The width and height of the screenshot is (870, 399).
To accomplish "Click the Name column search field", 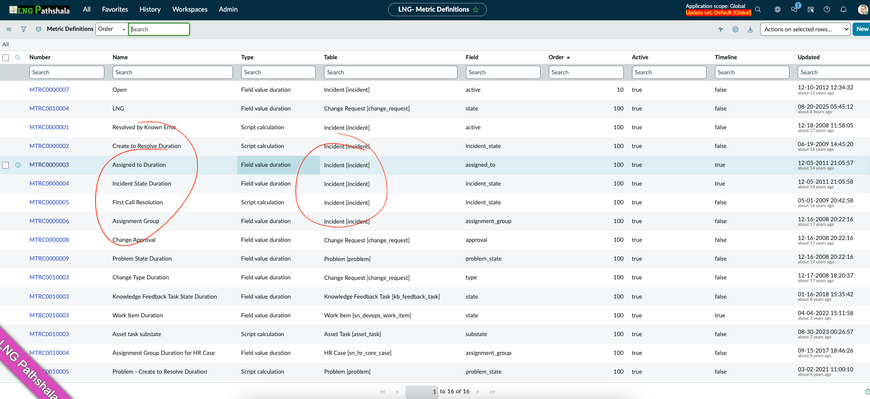I will [x=173, y=72].
